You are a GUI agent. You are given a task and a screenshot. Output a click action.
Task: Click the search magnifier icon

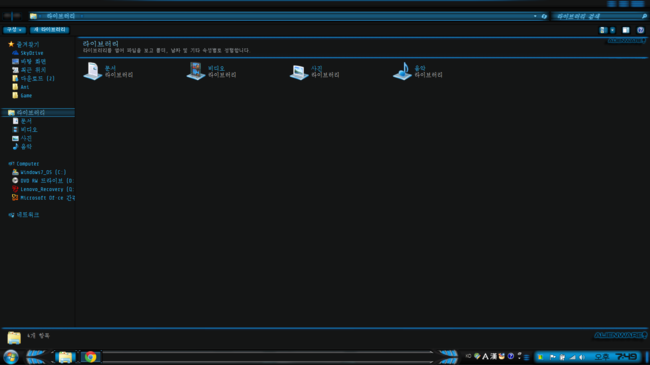pyautogui.click(x=644, y=16)
